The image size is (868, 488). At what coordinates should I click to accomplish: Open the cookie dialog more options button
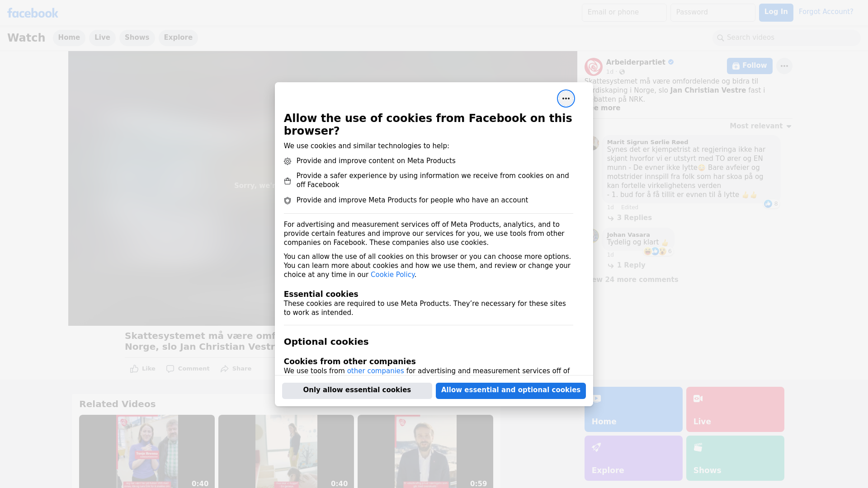(x=566, y=99)
